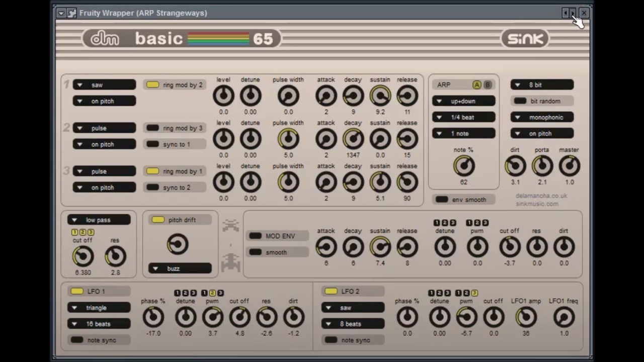
Task: Enable note sync for LFO 1
Action: pos(99,340)
